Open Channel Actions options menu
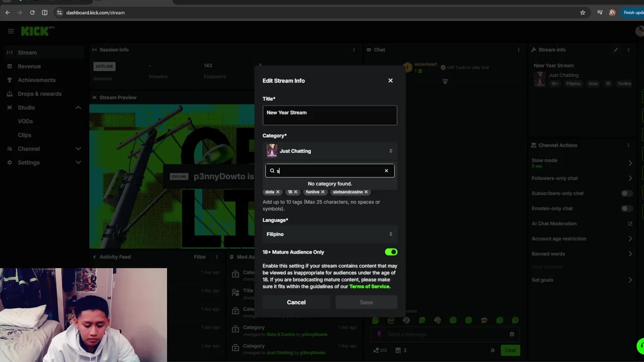 (x=628, y=145)
